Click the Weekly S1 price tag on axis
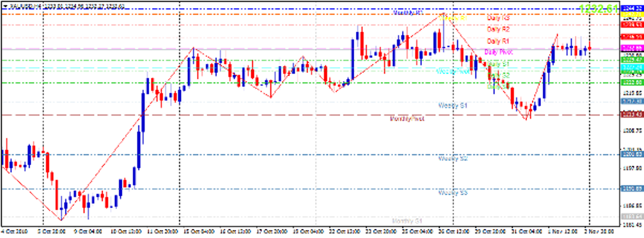This screenshot has width=644, height=238. point(632,100)
